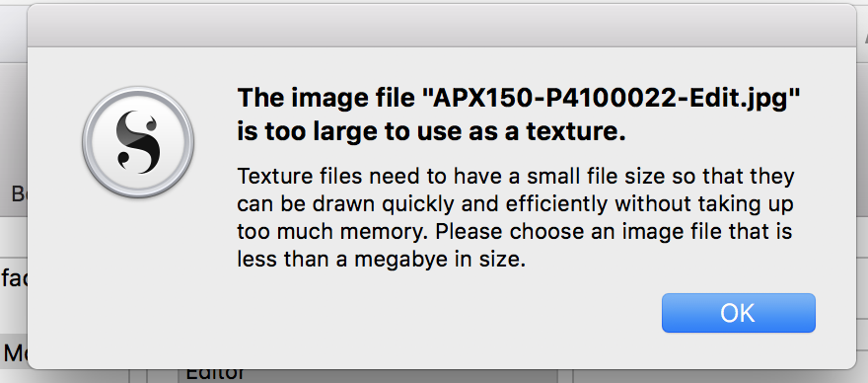Select the cut-off 'fac' row on left side
This screenshot has width=868, height=383.
[14, 278]
